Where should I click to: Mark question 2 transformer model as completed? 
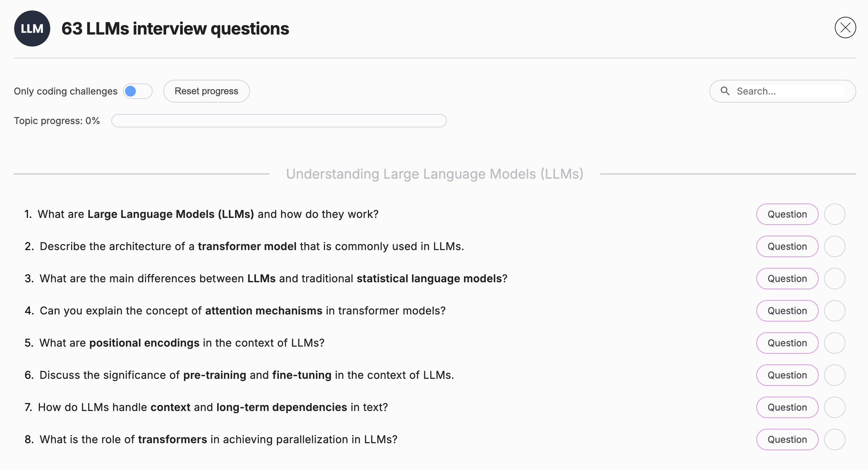point(835,246)
